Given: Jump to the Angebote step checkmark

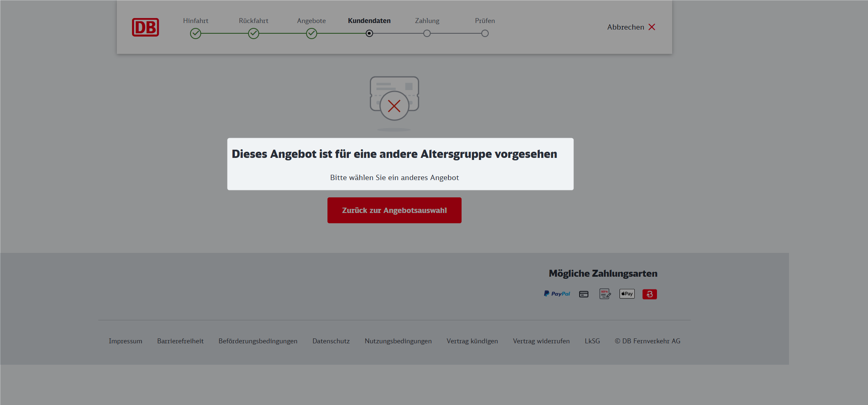Looking at the screenshot, I should (311, 34).
